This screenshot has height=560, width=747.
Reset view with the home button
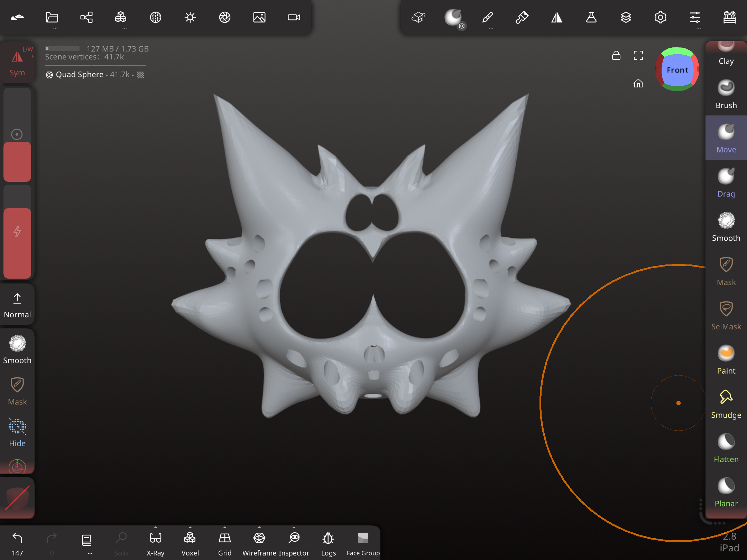point(638,83)
